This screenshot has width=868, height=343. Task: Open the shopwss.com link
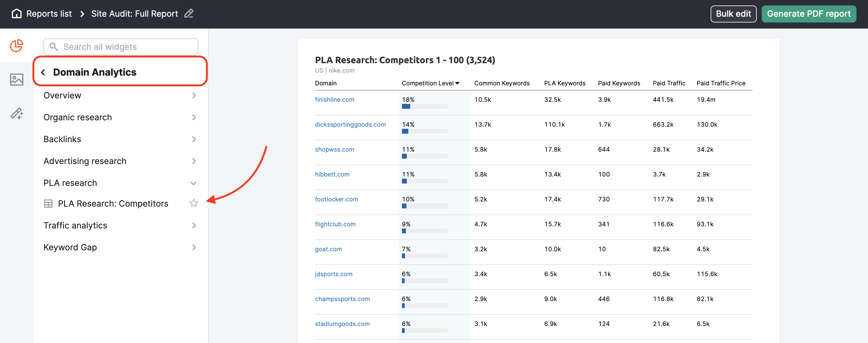334,149
